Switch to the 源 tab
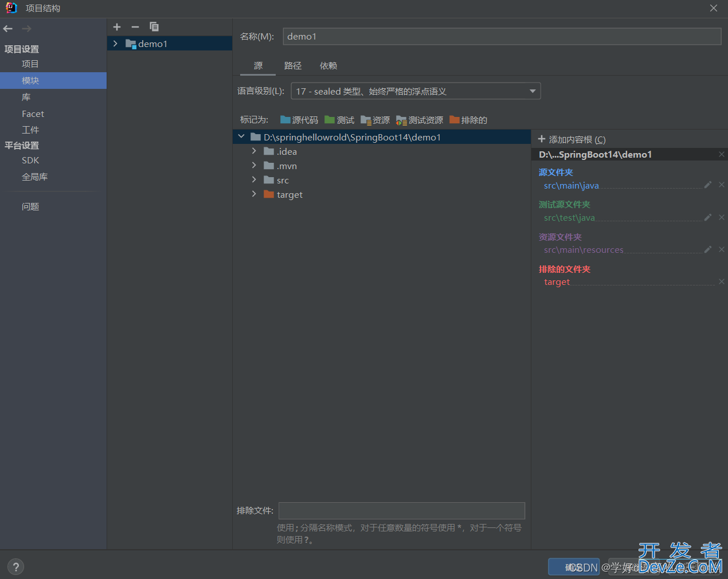728x579 pixels. tap(258, 66)
